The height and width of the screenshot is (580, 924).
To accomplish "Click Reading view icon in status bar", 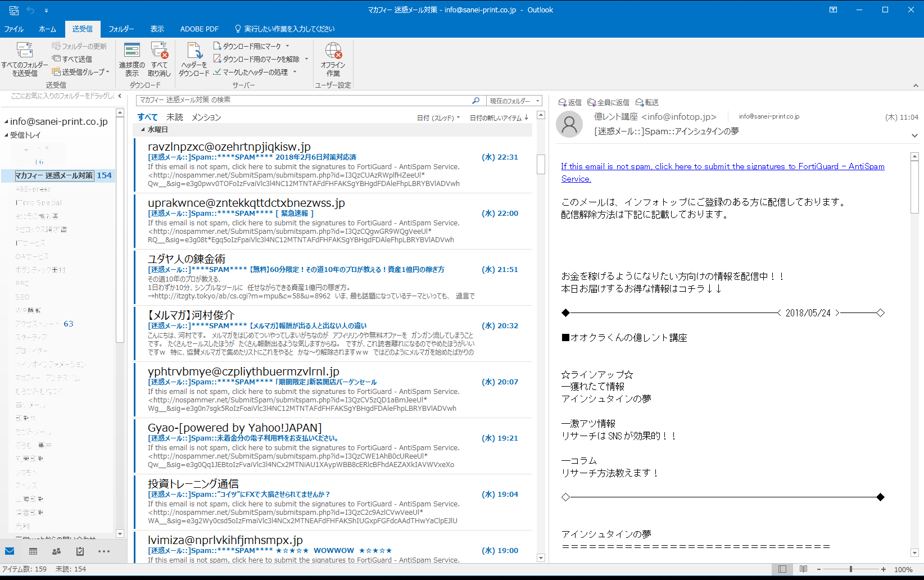I will pyautogui.click(x=804, y=569).
